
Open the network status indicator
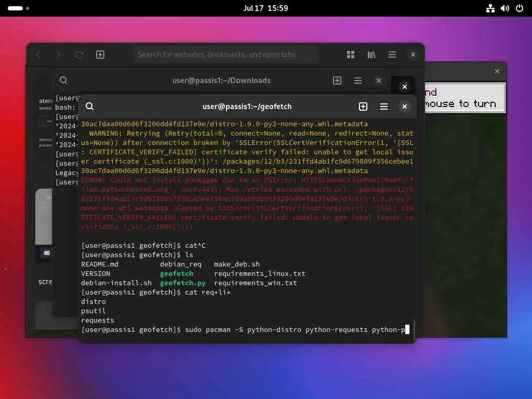tap(490, 8)
